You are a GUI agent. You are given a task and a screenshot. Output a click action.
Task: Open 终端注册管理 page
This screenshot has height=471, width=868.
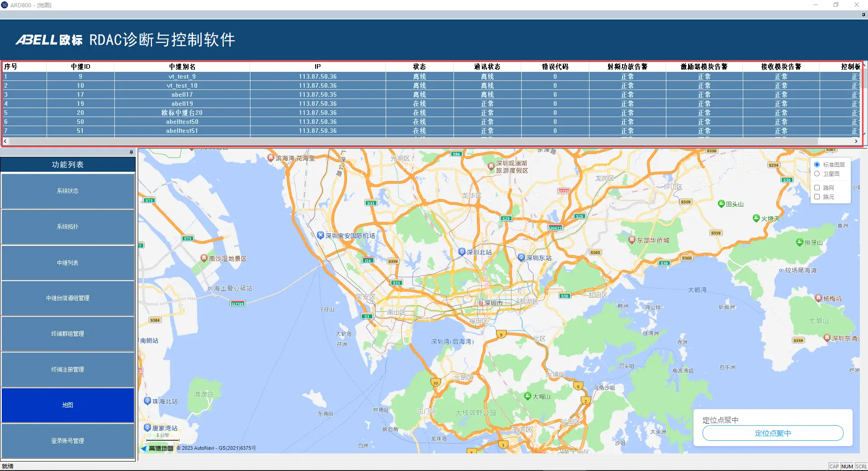[68, 369]
